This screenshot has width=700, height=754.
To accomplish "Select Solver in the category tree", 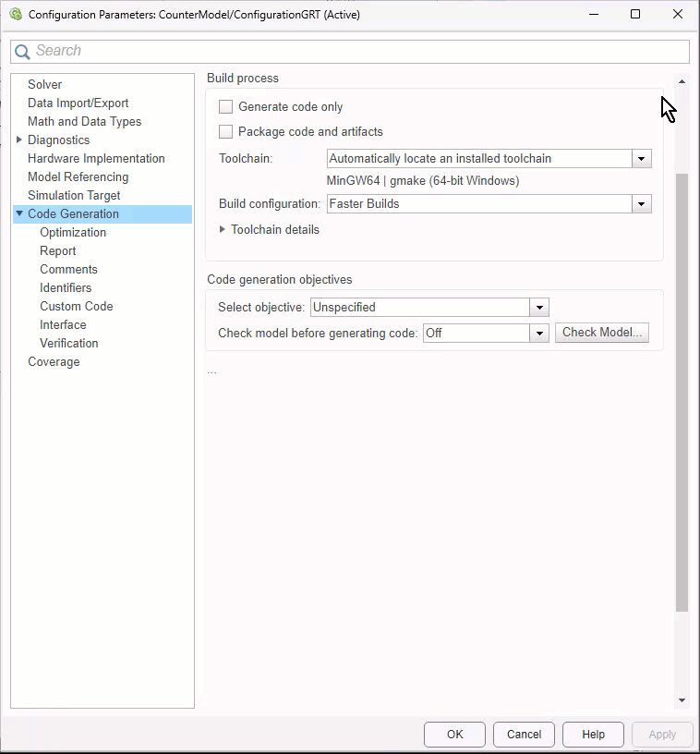I will click(x=44, y=85).
